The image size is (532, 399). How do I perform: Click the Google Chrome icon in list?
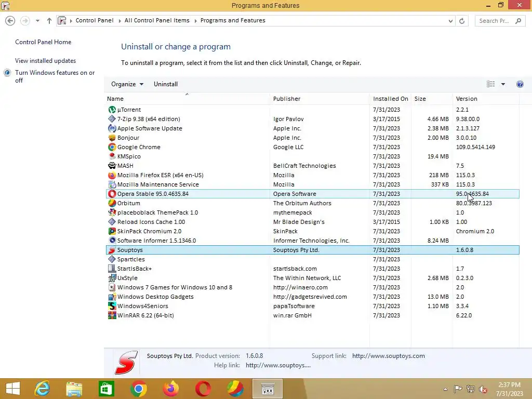click(112, 147)
